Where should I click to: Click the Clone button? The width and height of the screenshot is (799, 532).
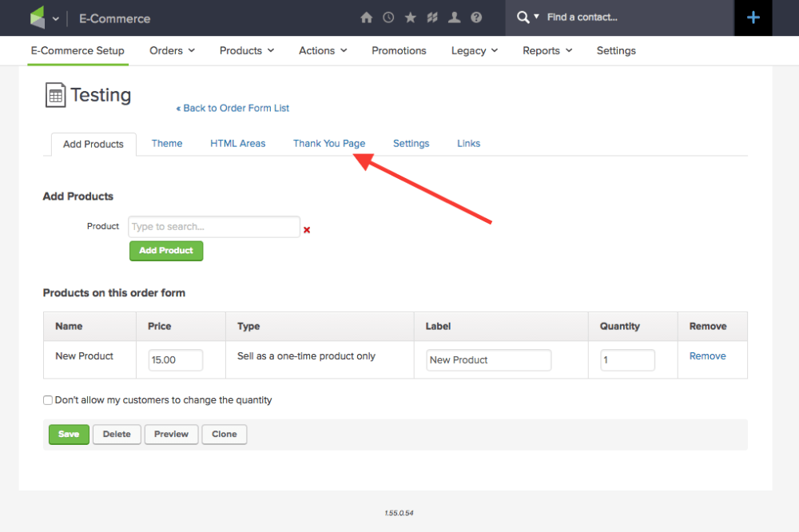(225, 435)
